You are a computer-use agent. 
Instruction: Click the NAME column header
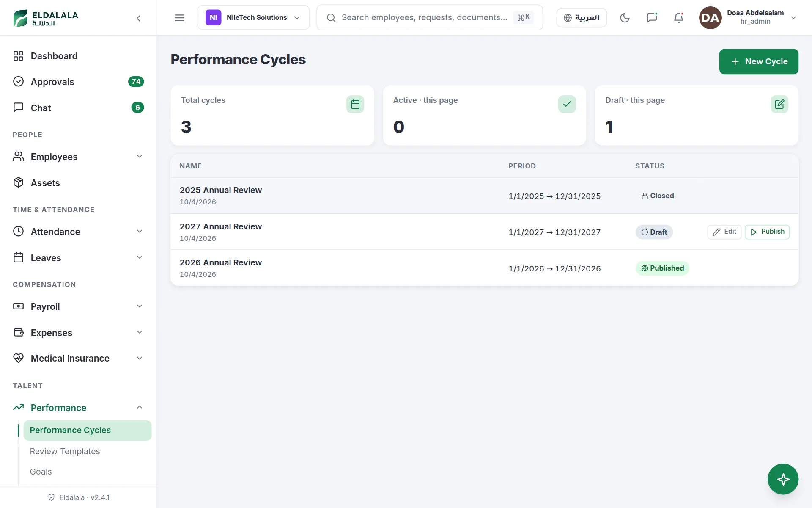(x=190, y=166)
